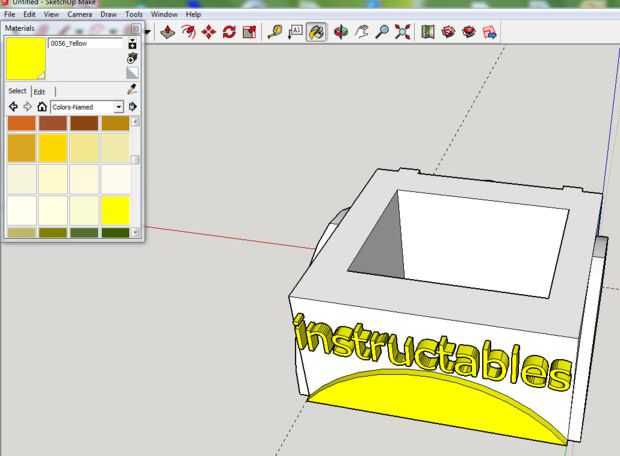Viewport: 620px width, 456px height.
Task: Pick the orange swatch in top row
Action: coord(21,123)
